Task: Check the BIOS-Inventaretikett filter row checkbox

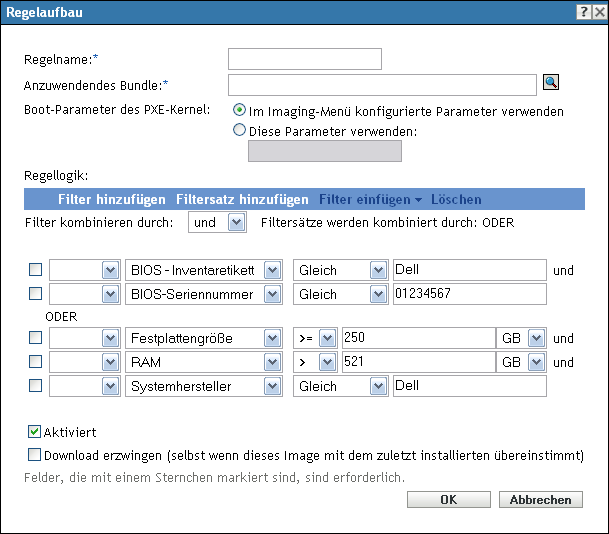Action: [x=36, y=270]
